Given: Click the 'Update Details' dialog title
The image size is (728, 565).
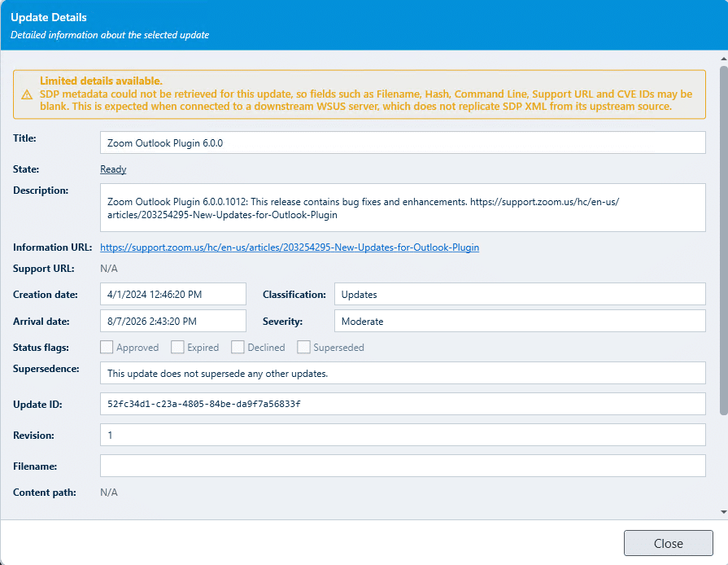Looking at the screenshot, I should [49, 17].
